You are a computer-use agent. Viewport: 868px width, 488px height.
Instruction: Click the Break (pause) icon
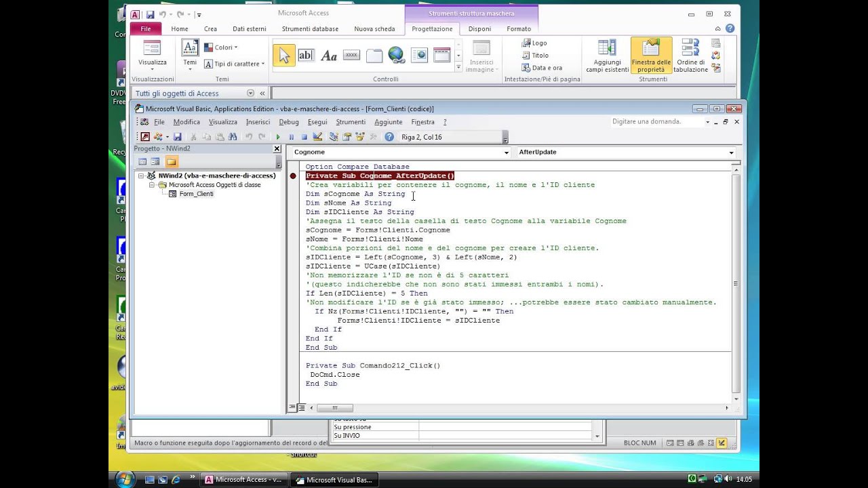(x=292, y=137)
